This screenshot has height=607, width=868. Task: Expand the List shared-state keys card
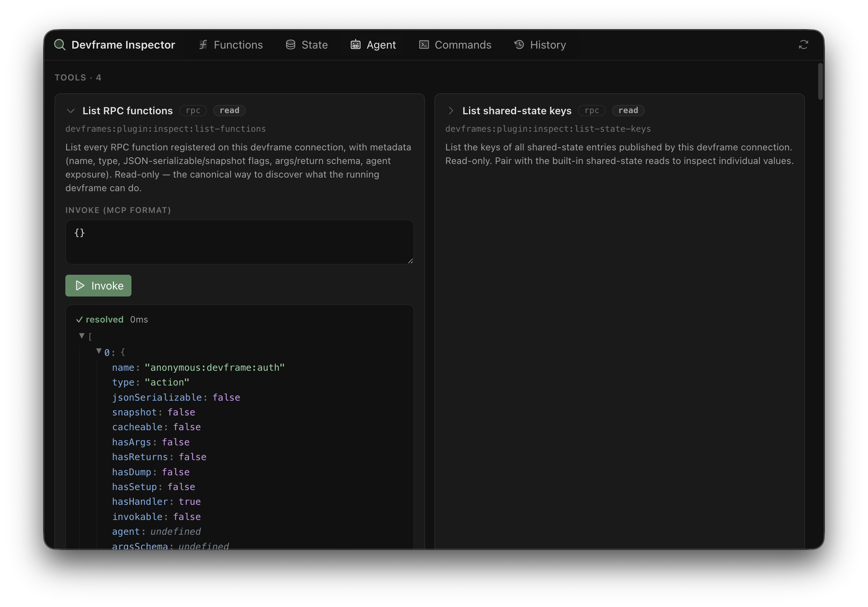pos(451,111)
